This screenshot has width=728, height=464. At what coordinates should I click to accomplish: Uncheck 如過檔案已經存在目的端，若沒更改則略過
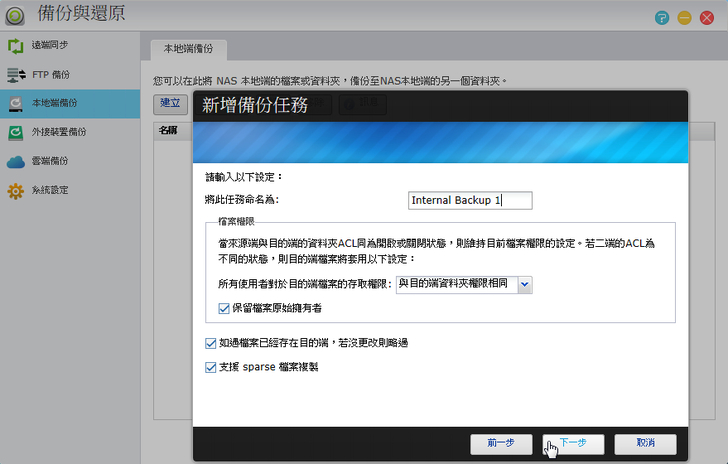pos(210,343)
